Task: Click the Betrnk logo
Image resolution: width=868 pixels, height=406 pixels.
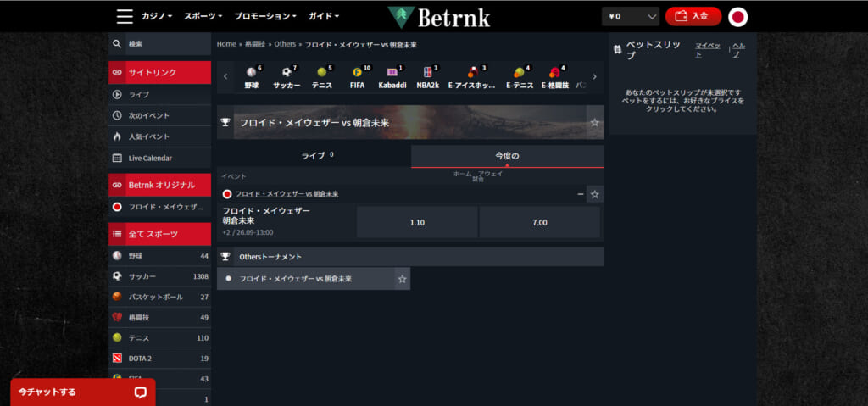Action: click(x=439, y=17)
